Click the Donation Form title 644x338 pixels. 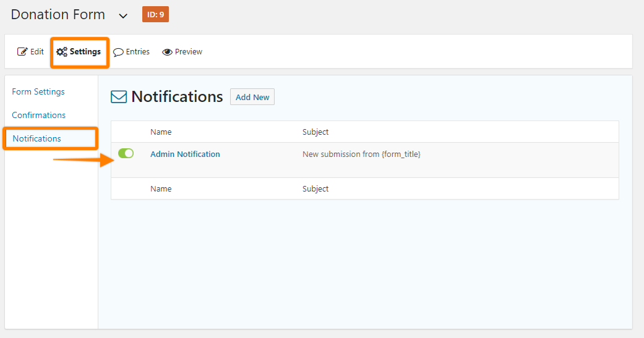58,14
